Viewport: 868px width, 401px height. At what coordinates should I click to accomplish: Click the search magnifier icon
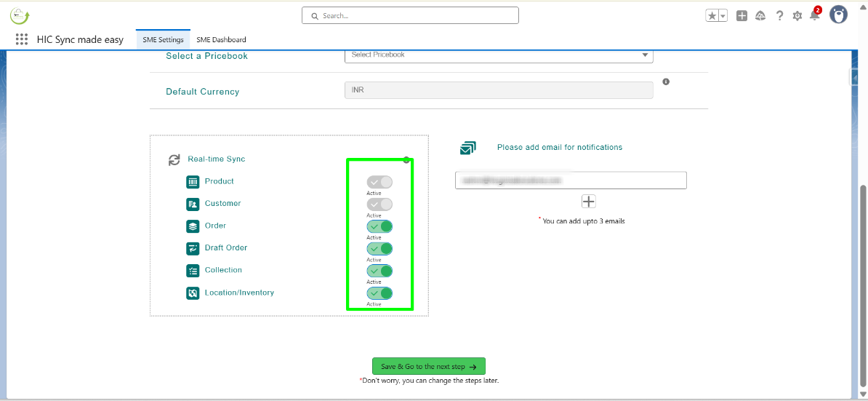point(315,16)
